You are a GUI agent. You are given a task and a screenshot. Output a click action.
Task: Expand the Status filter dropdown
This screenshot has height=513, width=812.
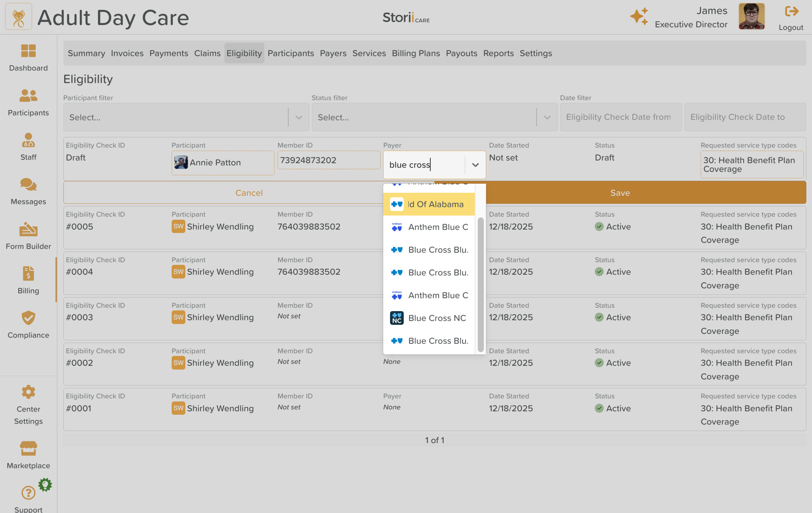coord(547,117)
